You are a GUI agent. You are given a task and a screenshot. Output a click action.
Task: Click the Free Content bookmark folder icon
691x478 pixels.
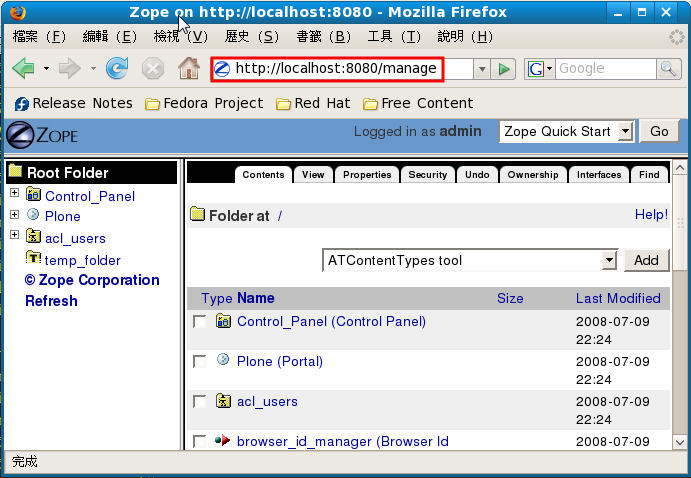[x=371, y=104]
